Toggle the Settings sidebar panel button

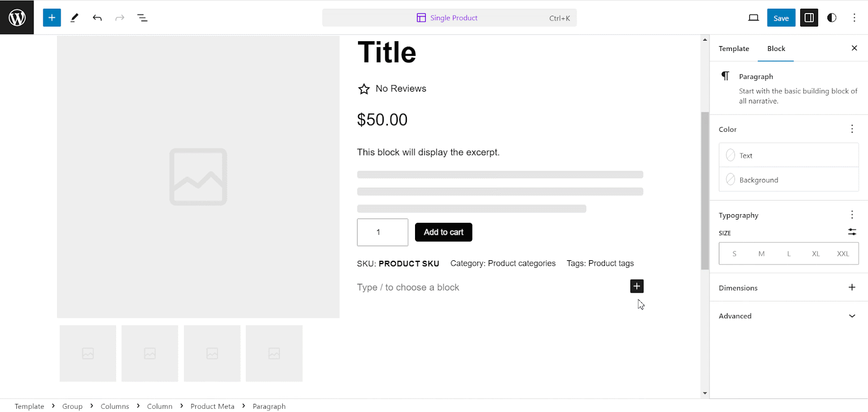pyautogui.click(x=809, y=17)
